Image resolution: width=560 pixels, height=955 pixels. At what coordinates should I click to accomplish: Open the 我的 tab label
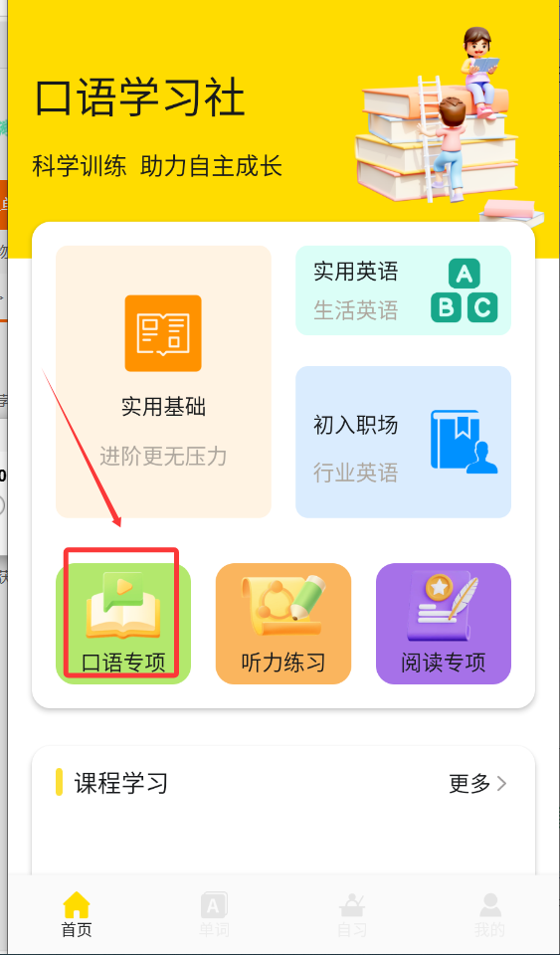point(490,930)
